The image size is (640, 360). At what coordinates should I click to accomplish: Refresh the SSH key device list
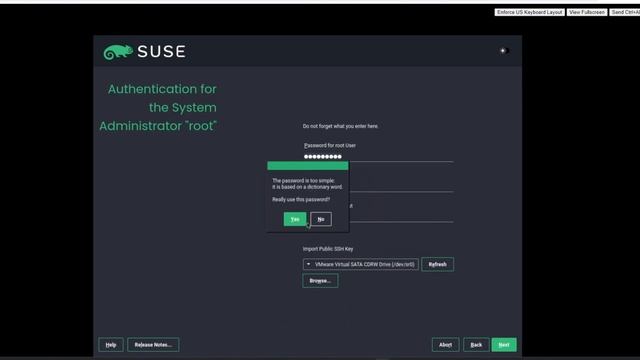[437, 264]
